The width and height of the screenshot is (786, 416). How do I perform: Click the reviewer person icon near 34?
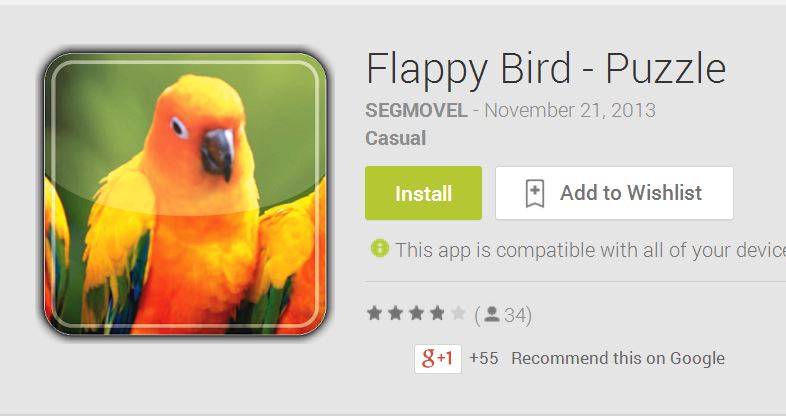[x=492, y=314]
